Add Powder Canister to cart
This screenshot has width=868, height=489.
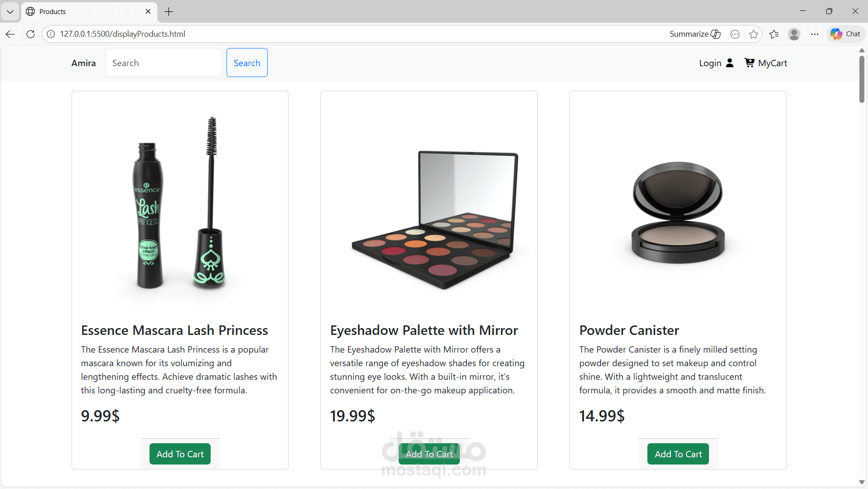(x=678, y=454)
